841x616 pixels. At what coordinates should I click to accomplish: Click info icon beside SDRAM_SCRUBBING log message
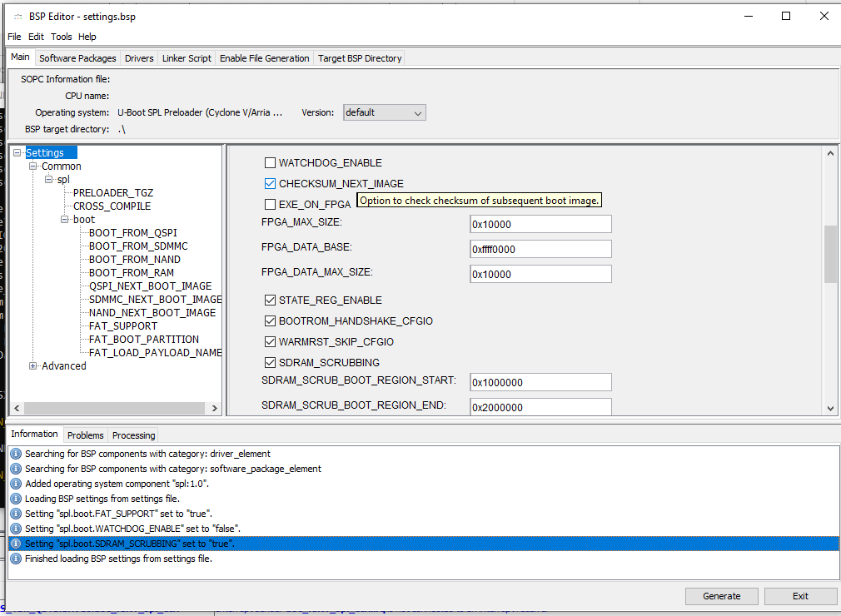[x=15, y=544]
